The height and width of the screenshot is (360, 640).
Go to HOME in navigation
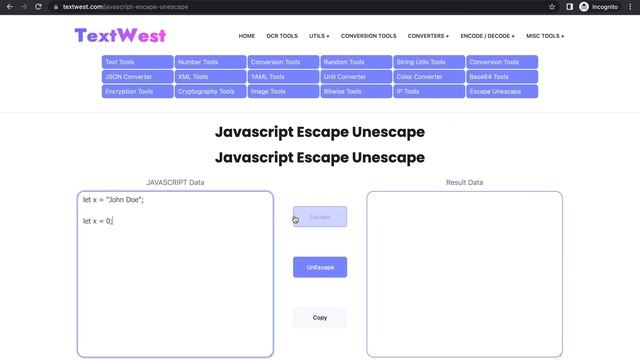pyautogui.click(x=247, y=36)
